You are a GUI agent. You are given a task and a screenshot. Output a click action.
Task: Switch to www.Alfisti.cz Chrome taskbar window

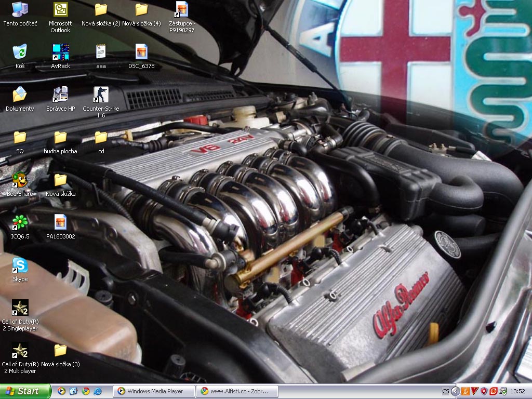coord(237,391)
